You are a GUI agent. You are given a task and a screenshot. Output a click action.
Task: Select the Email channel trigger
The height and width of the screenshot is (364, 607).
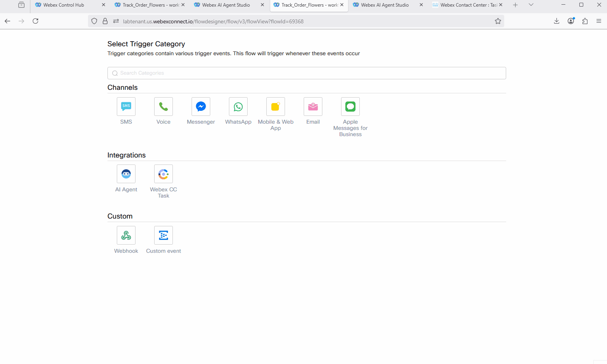313,107
